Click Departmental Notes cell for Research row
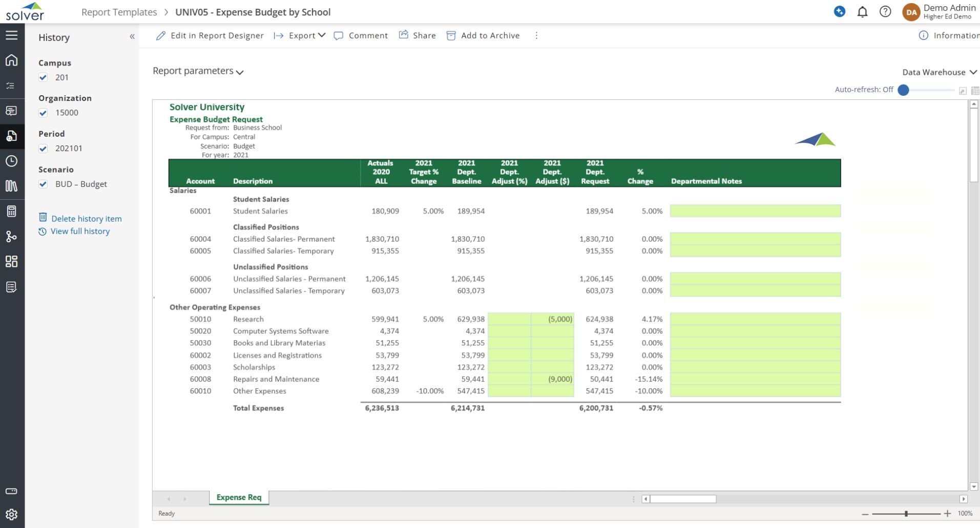This screenshot has height=528, width=980. pyautogui.click(x=755, y=319)
